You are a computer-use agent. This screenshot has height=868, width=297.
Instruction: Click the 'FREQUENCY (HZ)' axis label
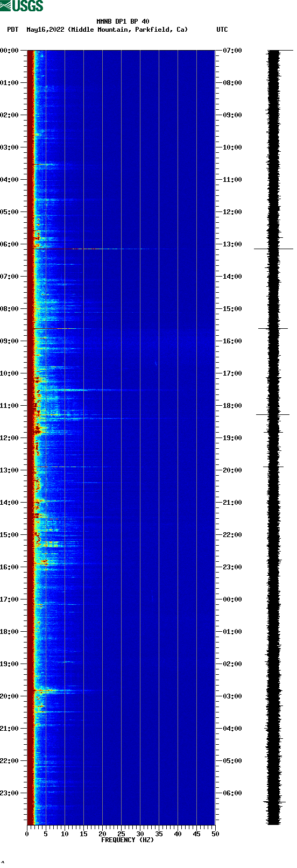point(128,840)
